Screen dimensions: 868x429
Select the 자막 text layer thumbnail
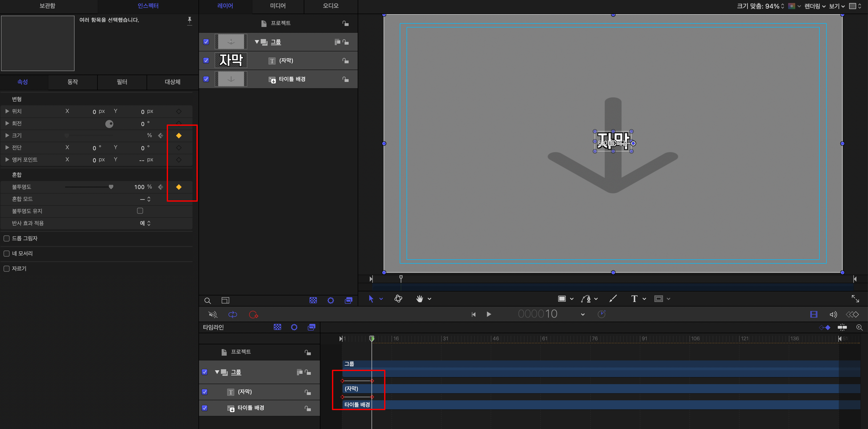click(x=231, y=60)
